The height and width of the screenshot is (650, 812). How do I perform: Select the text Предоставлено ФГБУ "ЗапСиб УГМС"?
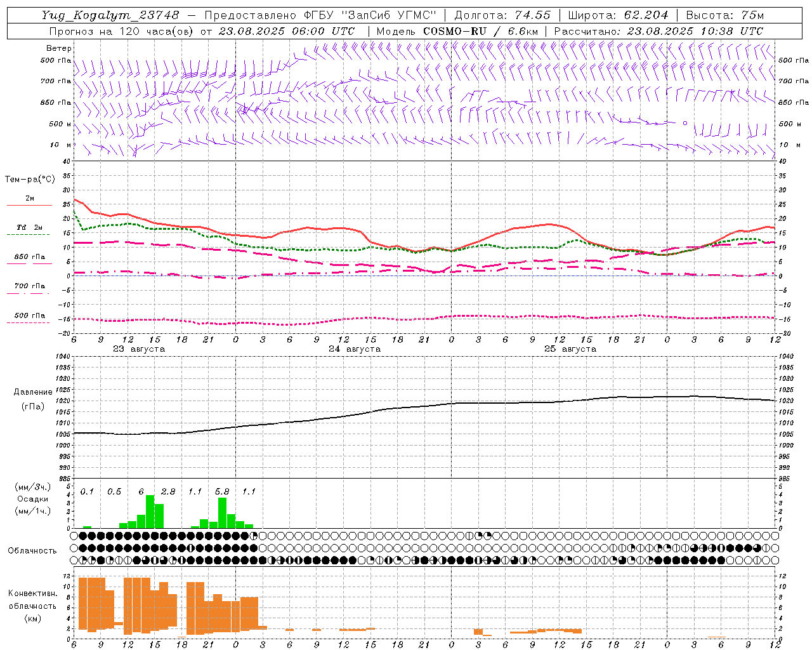click(321, 15)
